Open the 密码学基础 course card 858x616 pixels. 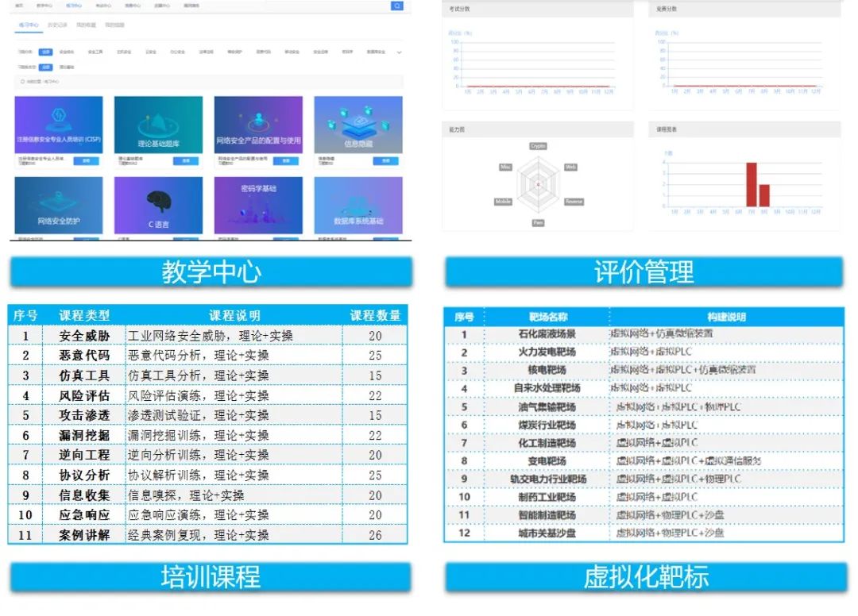(x=258, y=205)
